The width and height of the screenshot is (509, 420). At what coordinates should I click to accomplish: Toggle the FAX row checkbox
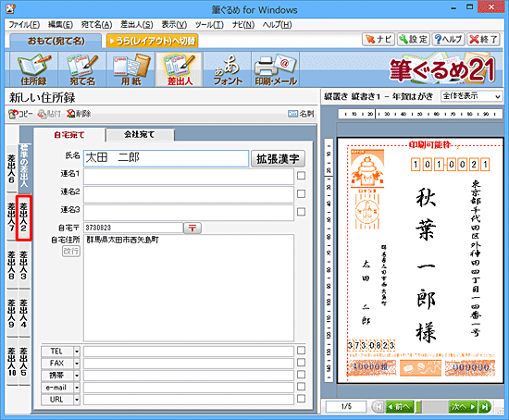pos(302,363)
